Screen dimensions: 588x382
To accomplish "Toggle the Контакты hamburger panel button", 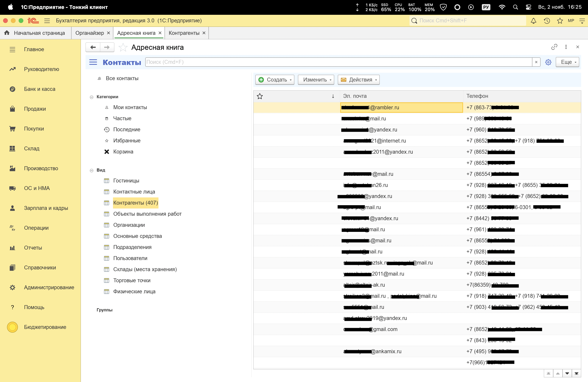I will coord(93,62).
